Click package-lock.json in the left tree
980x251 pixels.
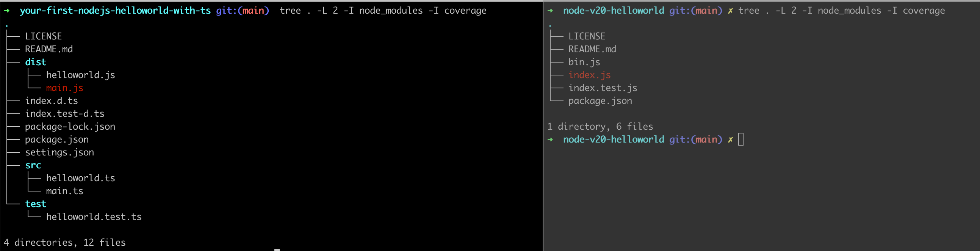tap(70, 127)
